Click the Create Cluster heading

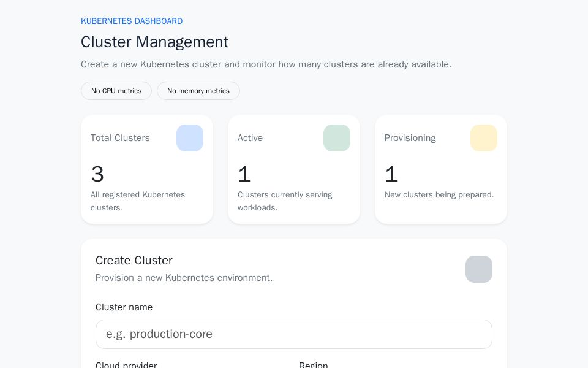click(134, 260)
